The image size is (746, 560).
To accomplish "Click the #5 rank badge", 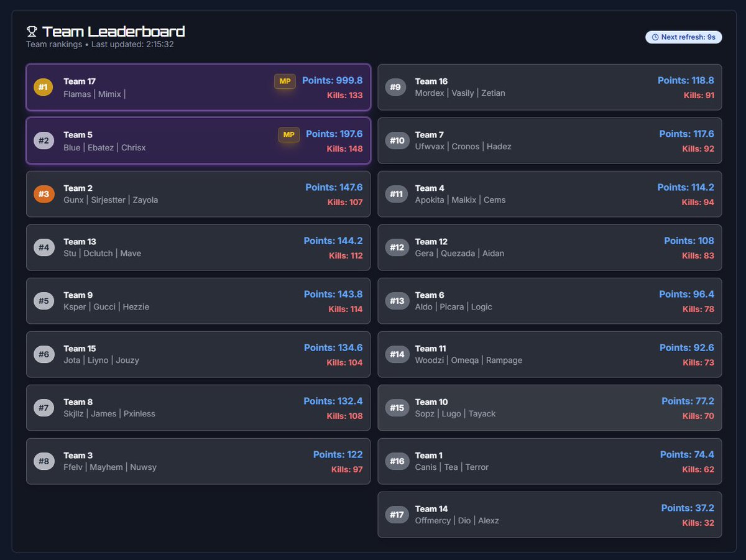I will pyautogui.click(x=44, y=301).
